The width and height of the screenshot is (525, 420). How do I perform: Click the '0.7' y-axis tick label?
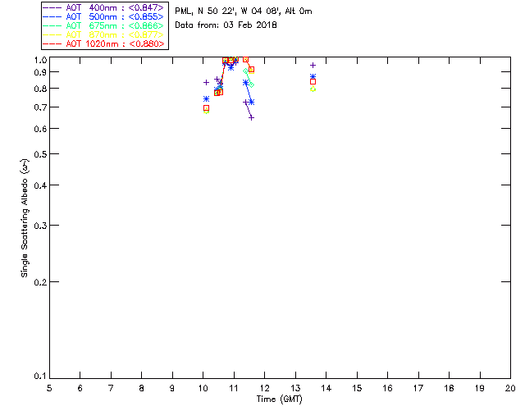40,107
